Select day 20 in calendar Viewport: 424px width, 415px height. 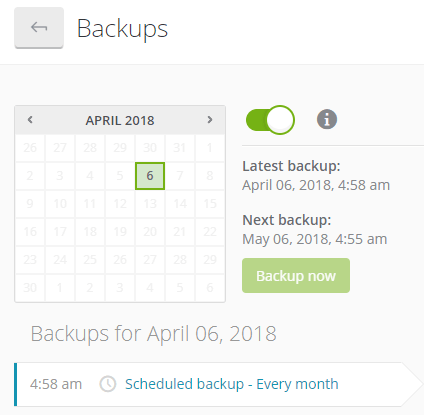[150, 232]
